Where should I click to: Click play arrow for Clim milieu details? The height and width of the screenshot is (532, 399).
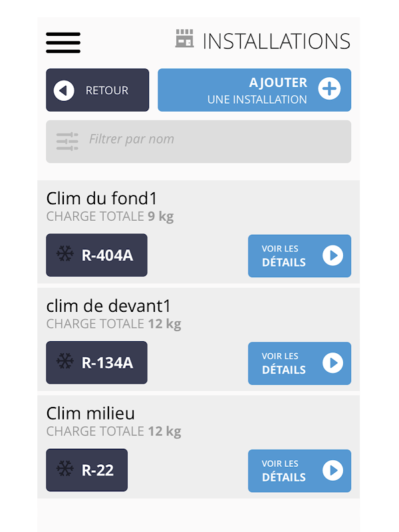(x=332, y=471)
